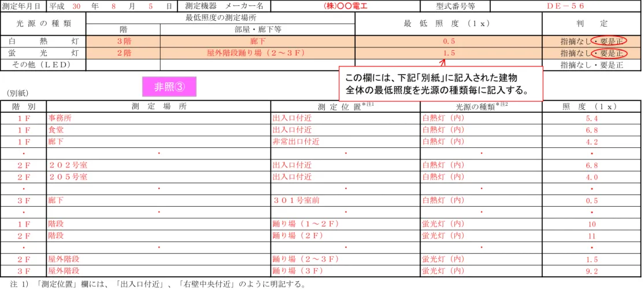Select 出入口付近 in the 食堂 row
Screen dimensions: 644x290
292,129
